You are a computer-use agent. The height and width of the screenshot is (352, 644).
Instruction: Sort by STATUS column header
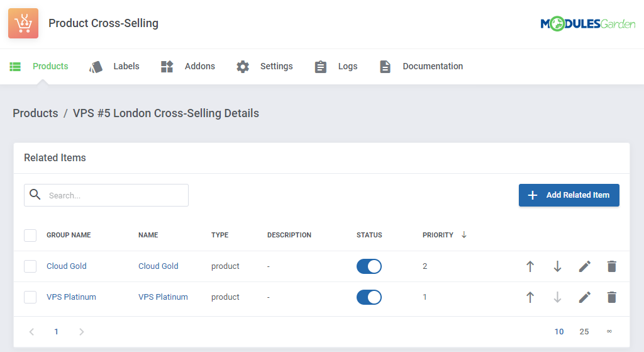click(369, 236)
